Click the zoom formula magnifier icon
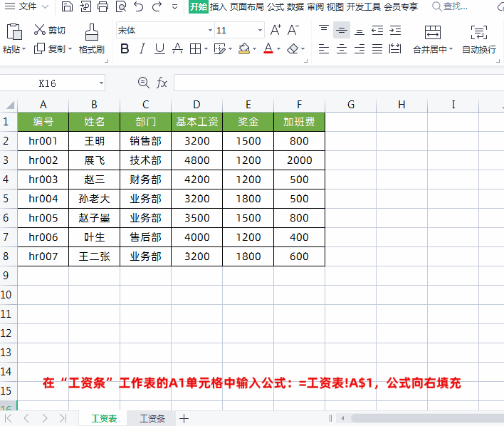The image size is (504, 426). tap(143, 83)
